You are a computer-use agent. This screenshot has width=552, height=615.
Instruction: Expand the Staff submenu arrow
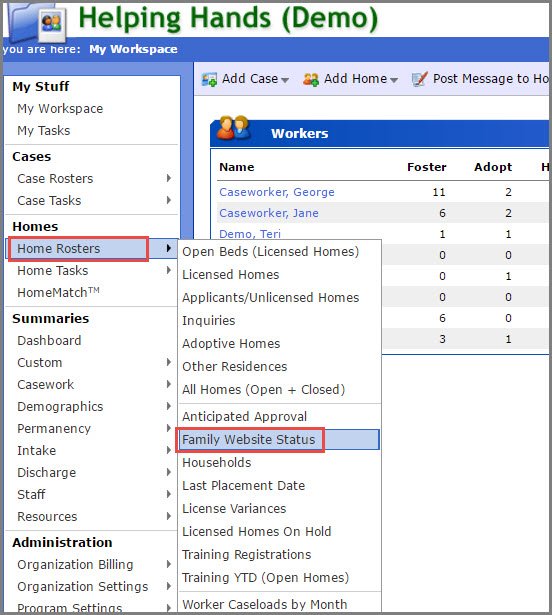point(169,494)
